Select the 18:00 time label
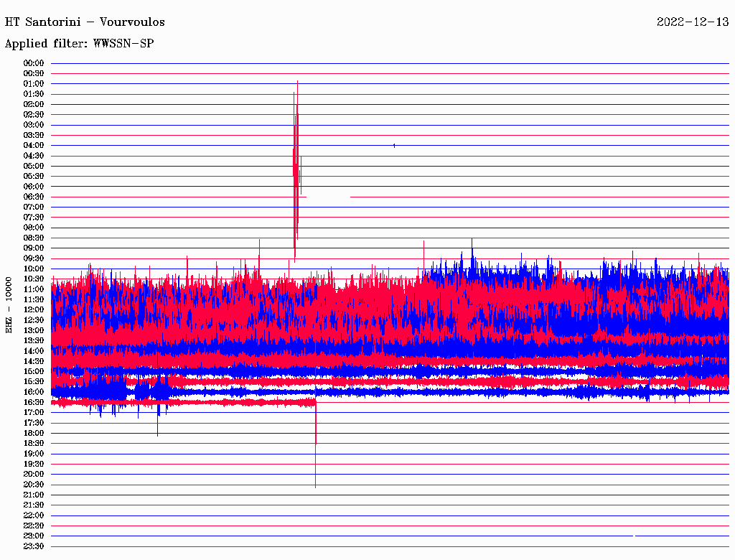This screenshot has height=560, width=735. pyautogui.click(x=34, y=433)
